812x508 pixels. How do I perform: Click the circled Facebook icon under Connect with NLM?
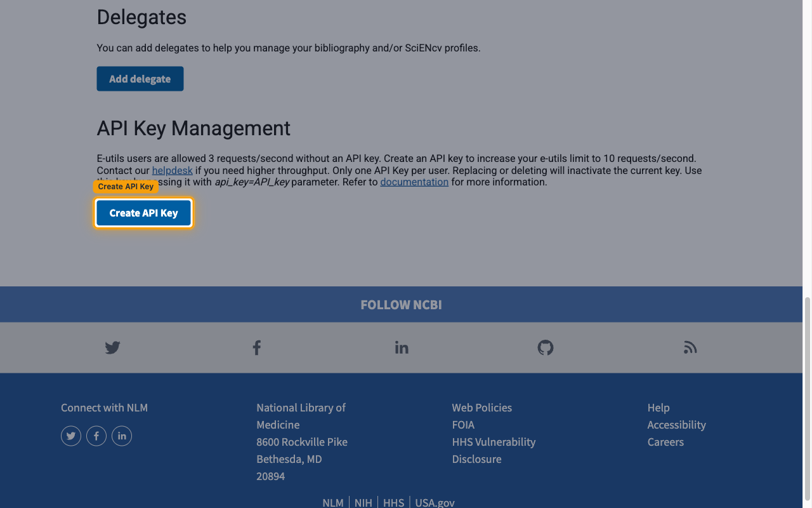click(96, 436)
